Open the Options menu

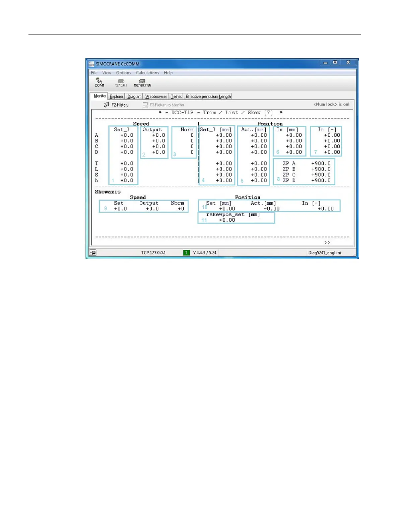click(124, 73)
